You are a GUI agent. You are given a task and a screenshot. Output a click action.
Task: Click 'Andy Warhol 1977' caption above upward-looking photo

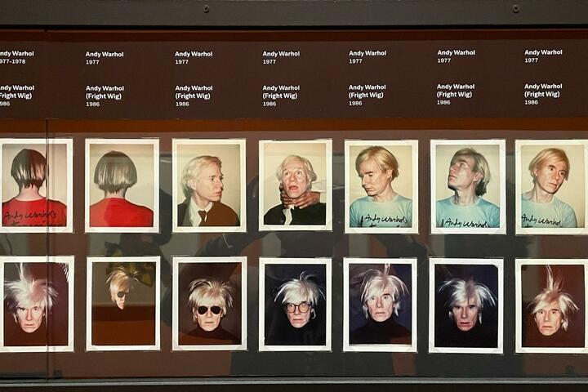coord(456,56)
